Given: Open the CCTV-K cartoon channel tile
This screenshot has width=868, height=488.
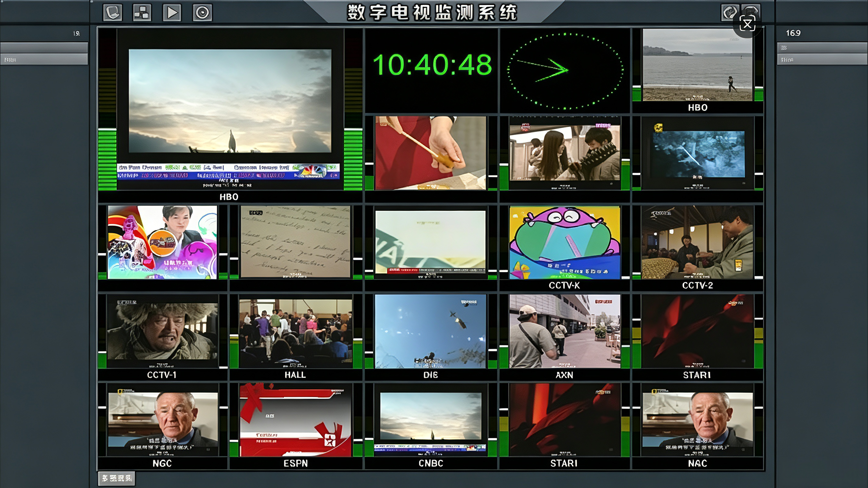Looking at the screenshot, I should pos(564,248).
